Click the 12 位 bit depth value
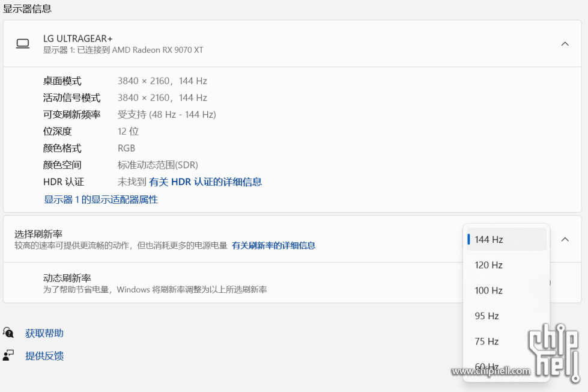 [x=129, y=132]
